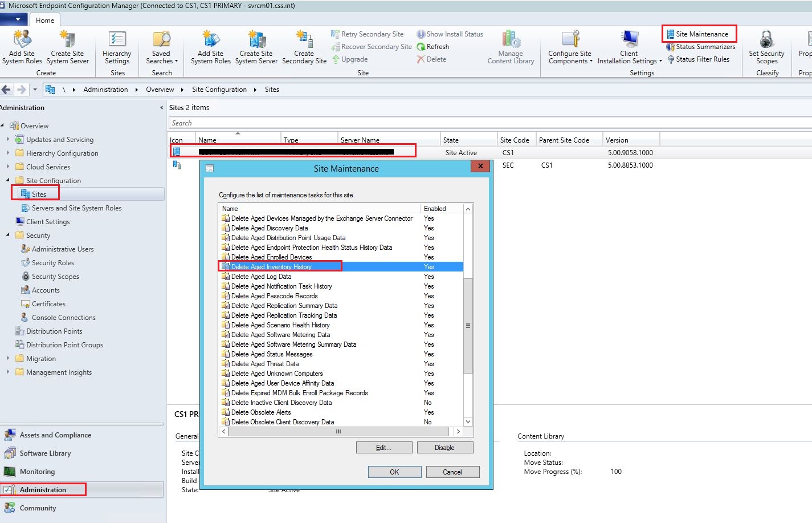Open Manage Content Library
Image resolution: width=812 pixels, height=523 pixels.
[x=510, y=46]
